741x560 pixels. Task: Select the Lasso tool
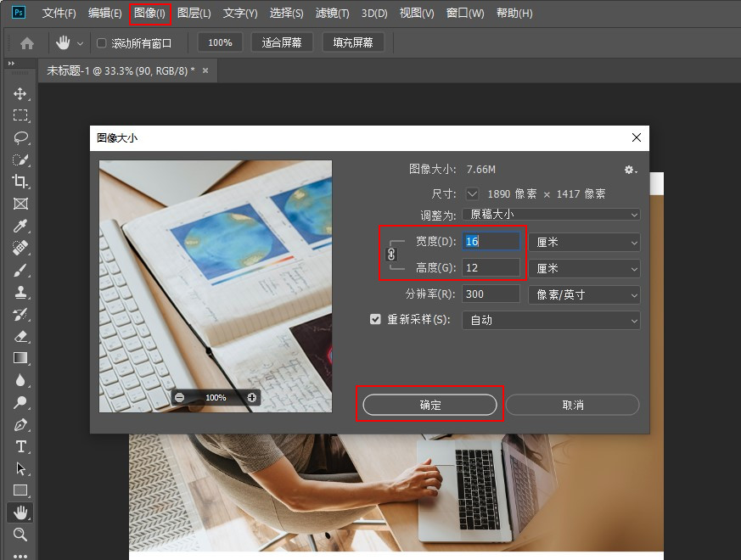tap(20, 137)
